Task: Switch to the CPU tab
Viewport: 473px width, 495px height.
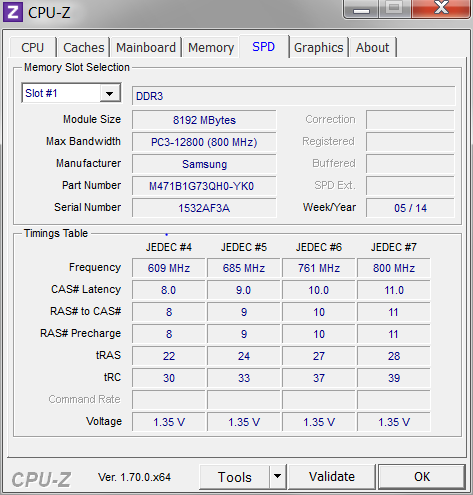Action: point(33,47)
